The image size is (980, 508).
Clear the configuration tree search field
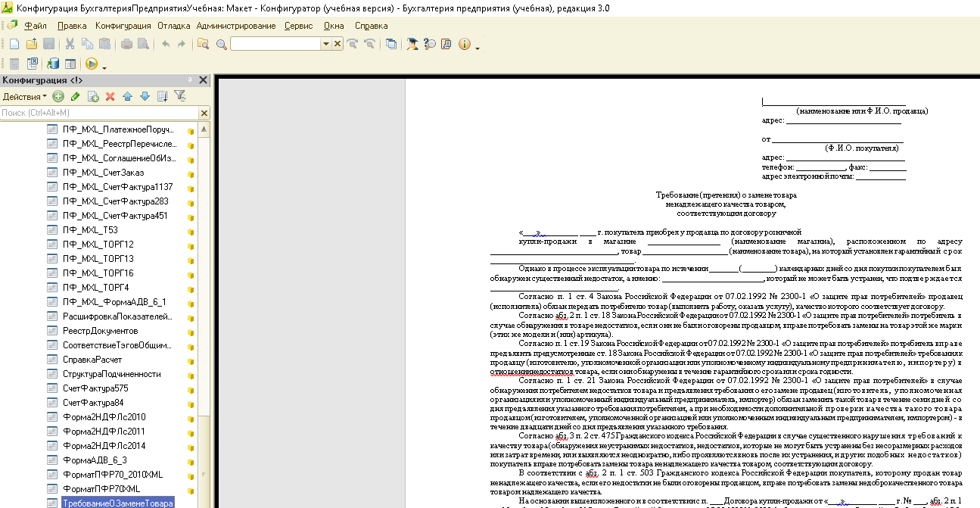click(204, 113)
